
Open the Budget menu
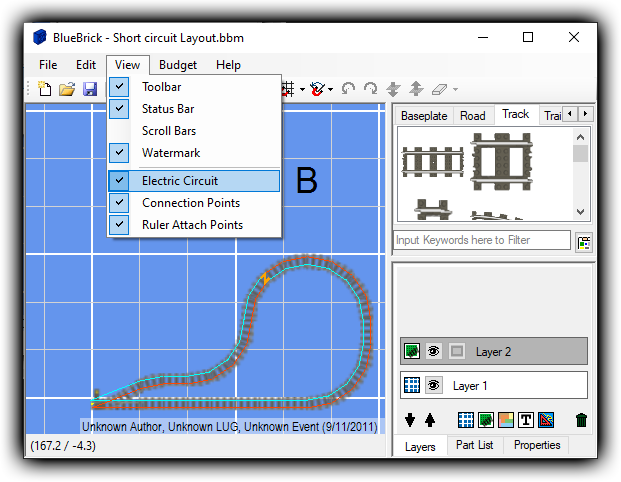coord(178,65)
